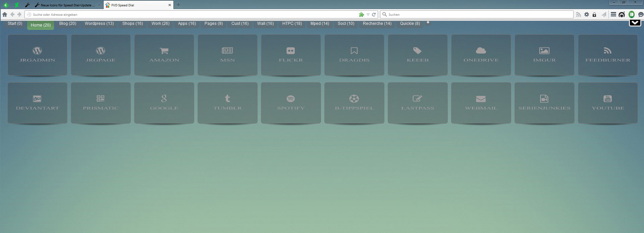The width and height of the screenshot is (644, 233).
Task: Switch to Blog (20) dial group
Action: pos(68,24)
